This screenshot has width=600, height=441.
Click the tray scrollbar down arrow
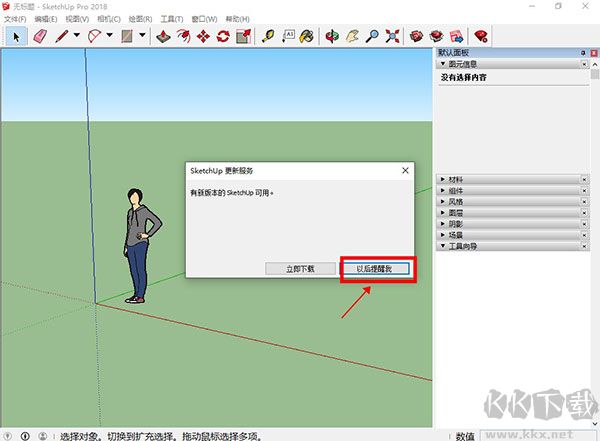coord(595,424)
